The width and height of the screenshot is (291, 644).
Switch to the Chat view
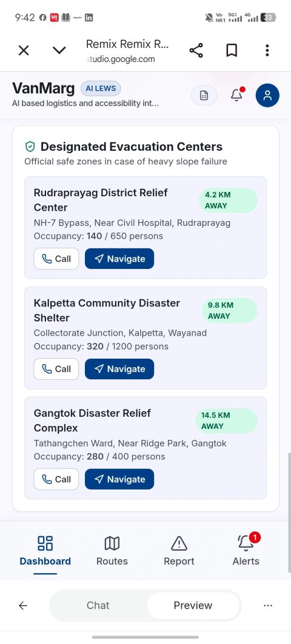(98, 605)
